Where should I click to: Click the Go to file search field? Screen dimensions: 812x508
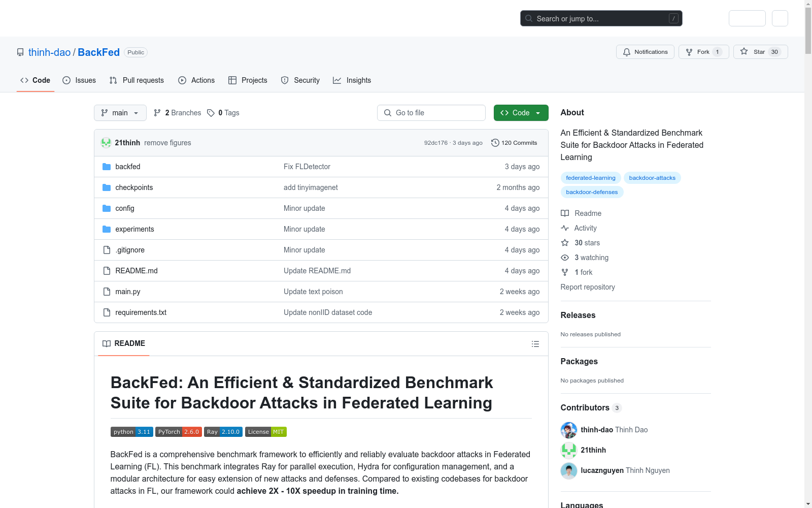point(431,113)
